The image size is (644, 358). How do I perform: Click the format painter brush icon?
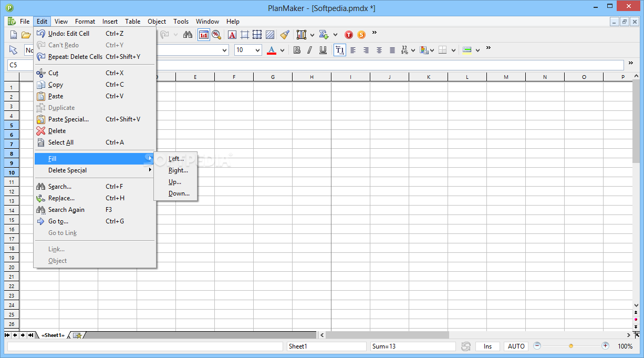[285, 35]
